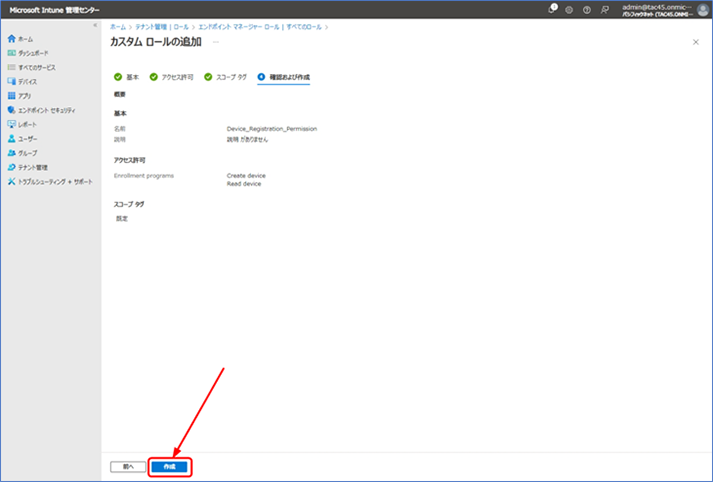Screen dimensions: 713x482
Task: Close the カスタム ロールの追加 pane with X
Action: tap(695, 42)
